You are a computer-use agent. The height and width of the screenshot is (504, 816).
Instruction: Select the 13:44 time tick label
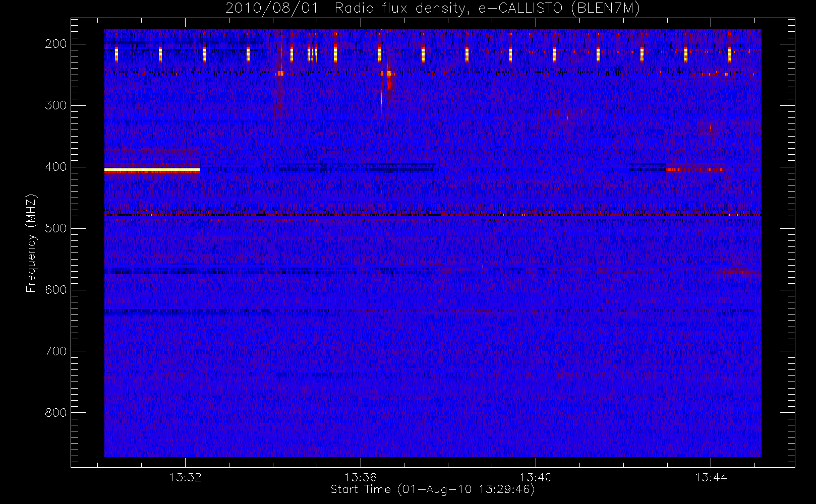(x=711, y=477)
